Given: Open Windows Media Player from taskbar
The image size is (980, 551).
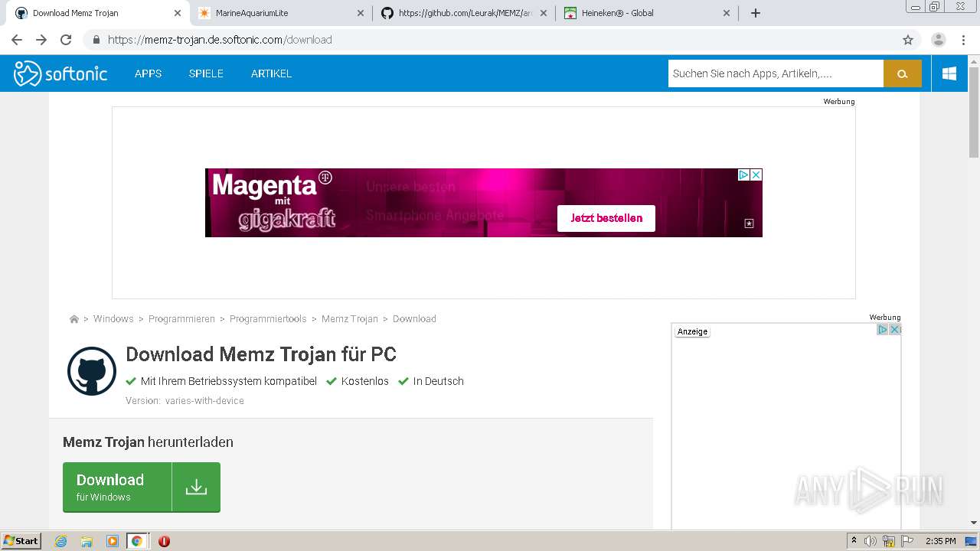Looking at the screenshot, I should click(x=113, y=541).
